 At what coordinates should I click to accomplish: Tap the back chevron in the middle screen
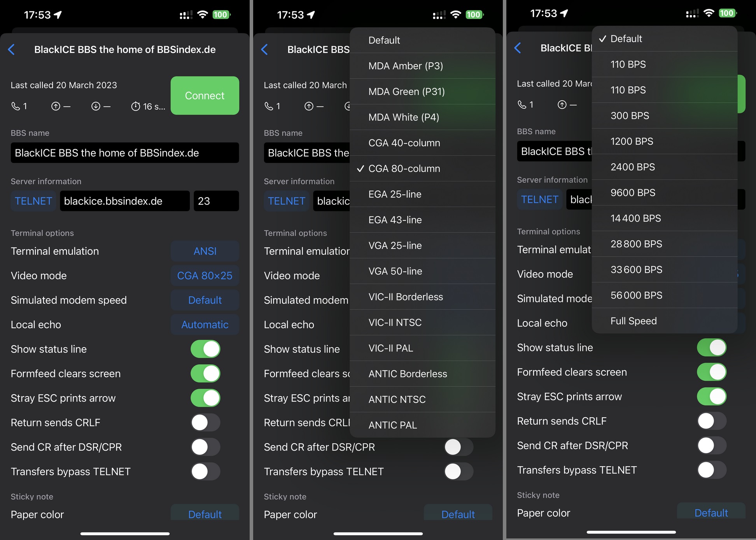[x=265, y=49]
